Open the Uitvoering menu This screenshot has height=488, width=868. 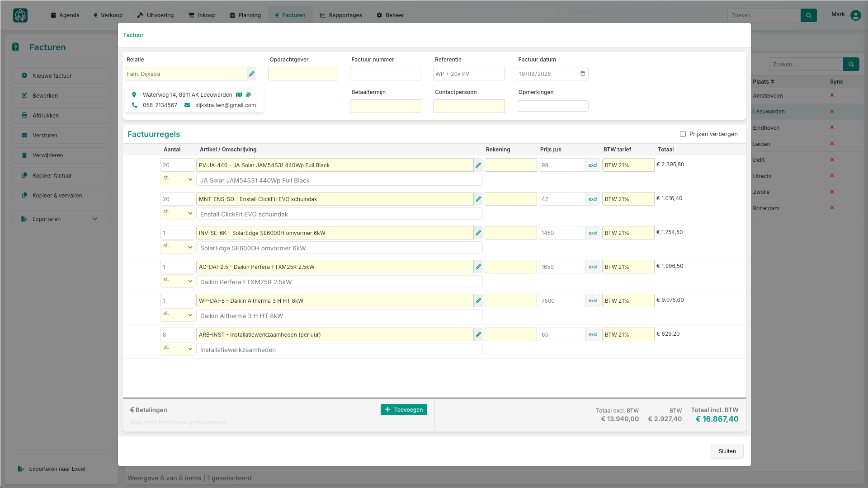(156, 15)
